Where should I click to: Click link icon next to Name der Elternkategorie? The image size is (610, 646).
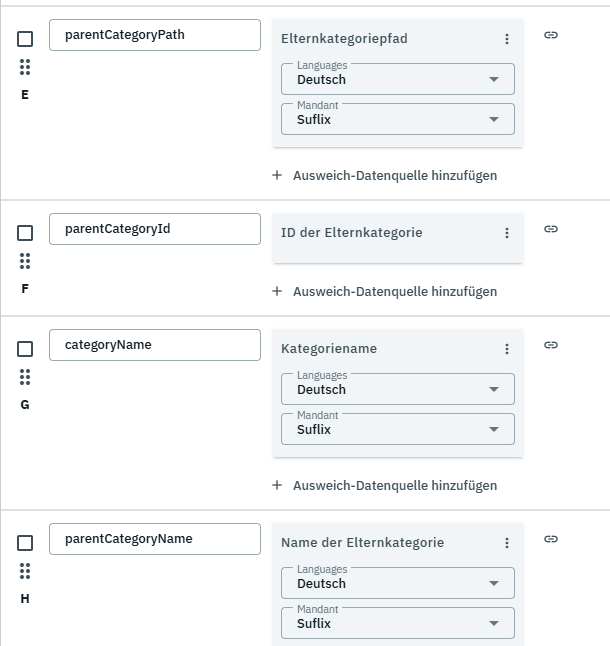(551, 539)
